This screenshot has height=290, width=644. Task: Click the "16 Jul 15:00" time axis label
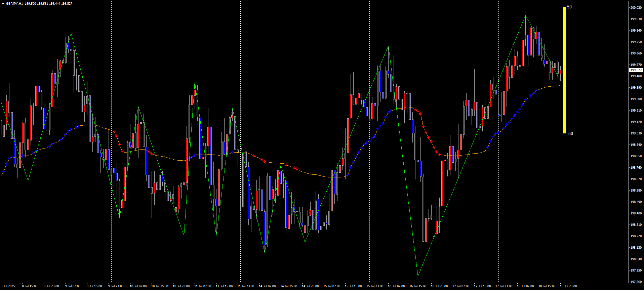(418, 286)
